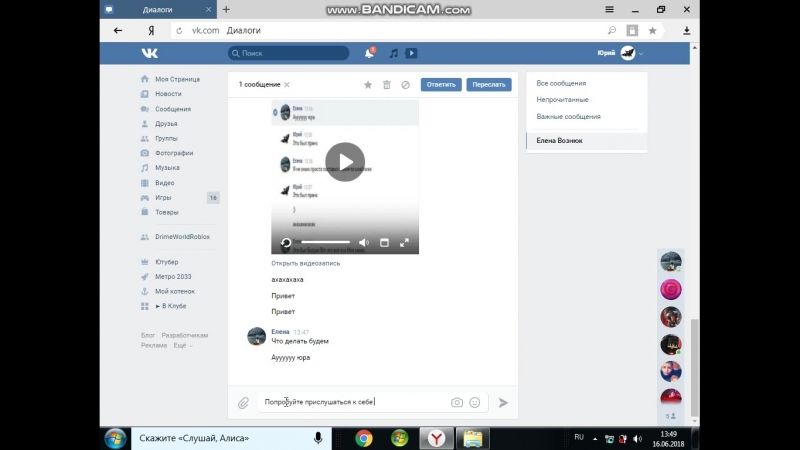This screenshot has height=450, width=800.
Task: Select Непрочитанные filter
Action: 562,99
